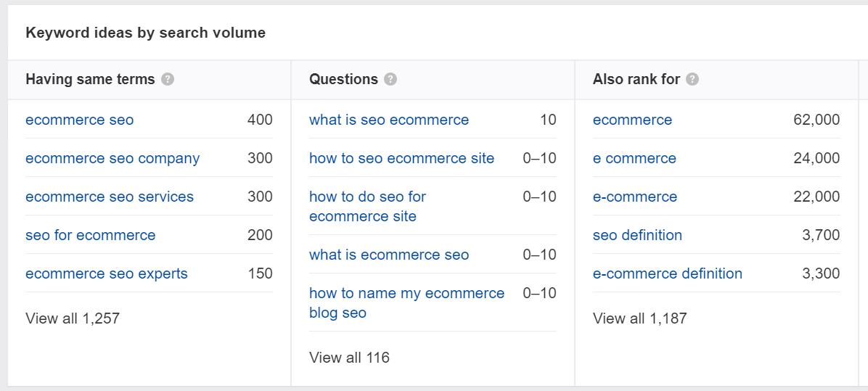Click the hyphenated 'e-commerce' keyword link
The image size is (868, 391).
tap(635, 197)
